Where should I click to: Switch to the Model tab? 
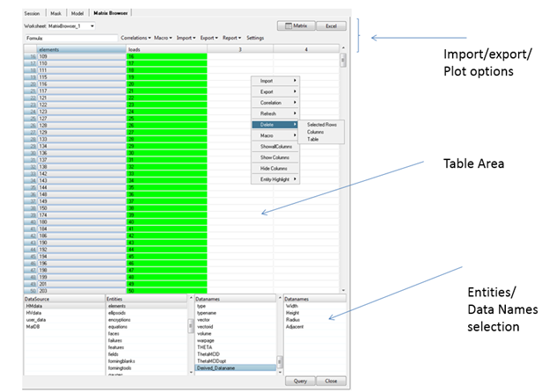(77, 13)
